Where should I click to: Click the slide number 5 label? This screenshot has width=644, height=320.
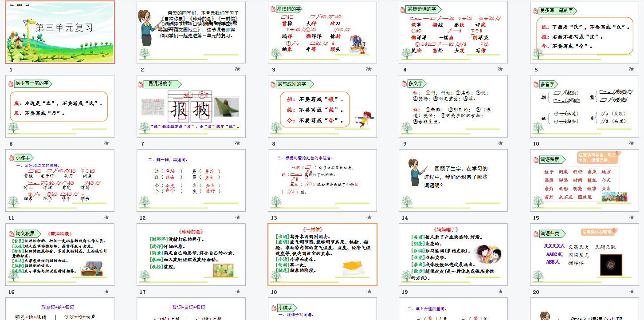tap(536, 70)
